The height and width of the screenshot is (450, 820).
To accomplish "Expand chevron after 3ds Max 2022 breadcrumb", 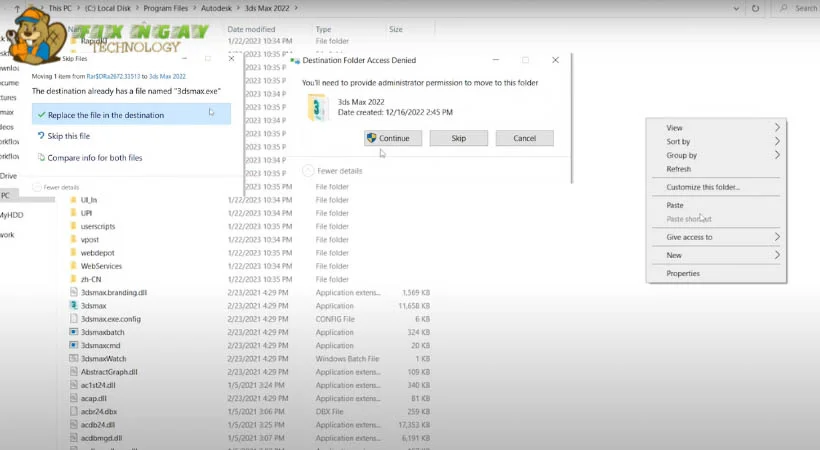I will click(296, 8).
